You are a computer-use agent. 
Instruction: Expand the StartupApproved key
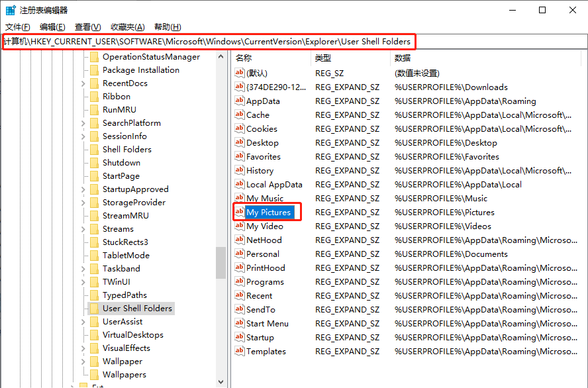coord(83,189)
